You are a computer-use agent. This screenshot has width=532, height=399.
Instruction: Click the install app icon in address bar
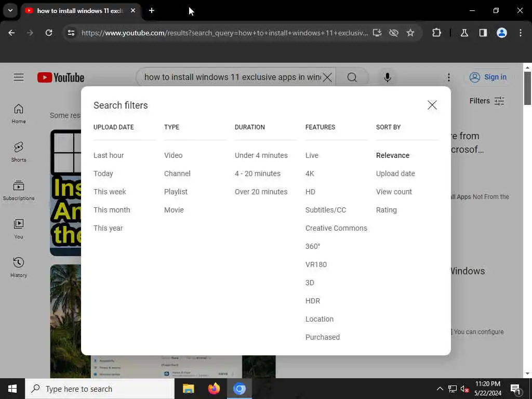(x=377, y=33)
